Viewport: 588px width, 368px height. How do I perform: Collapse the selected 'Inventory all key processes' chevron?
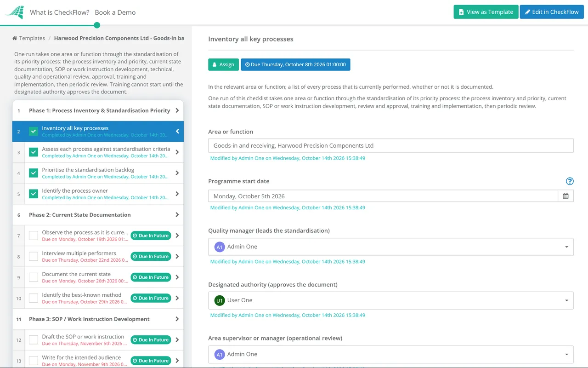tap(177, 132)
